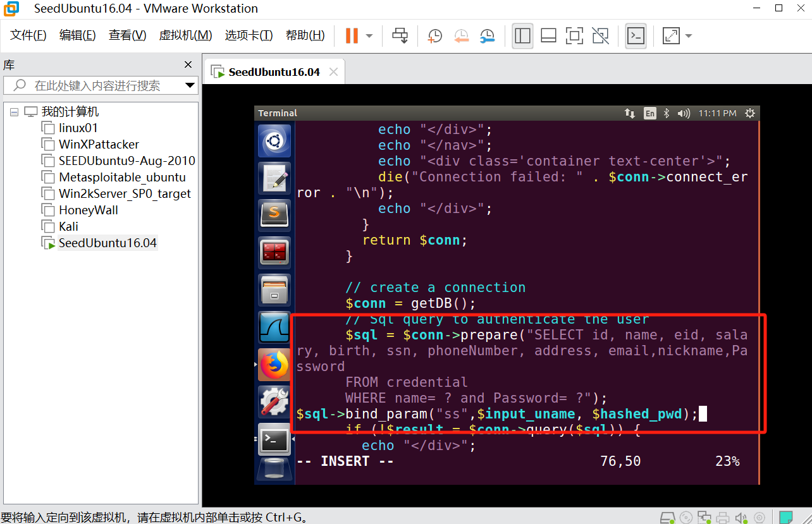The image size is (812, 524).
Task: Enter full screen mode from the toolbar
Action: tap(574, 36)
